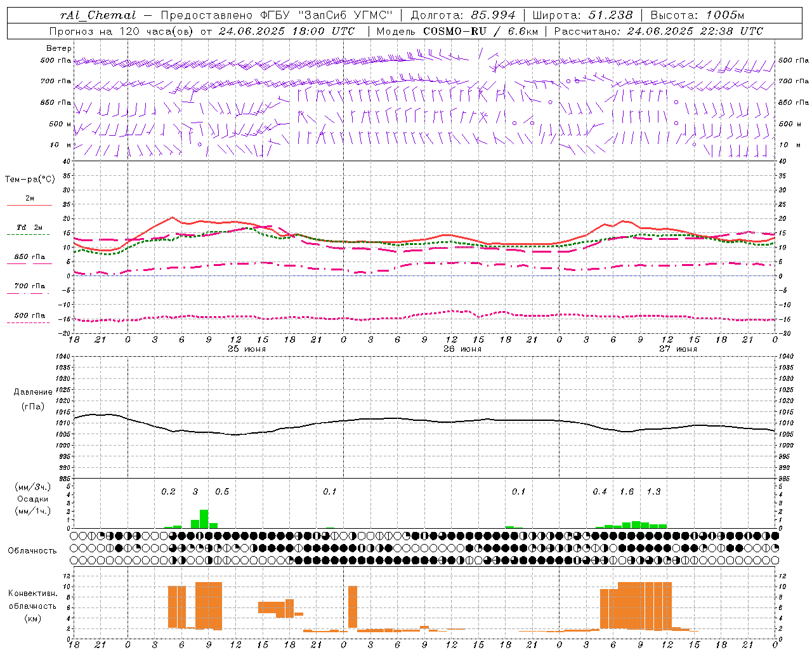
Task: Click the 1.3 precipitation value
Action: tap(653, 492)
